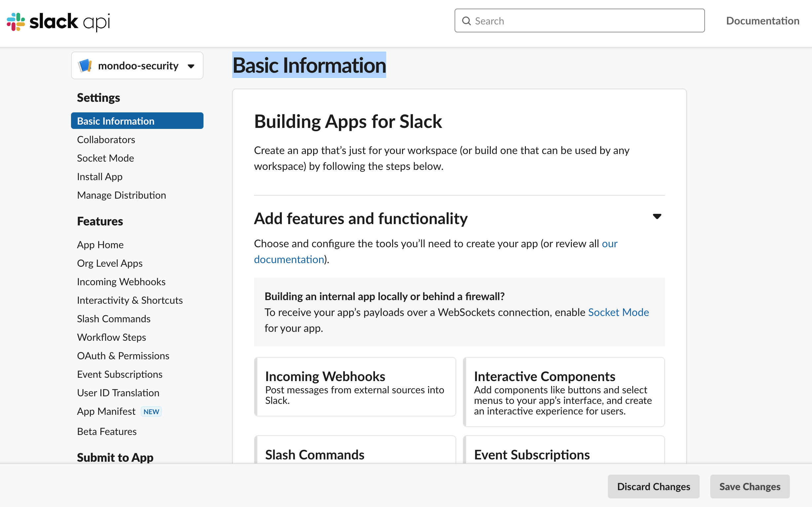Open Socket Mode settings from sidebar
812x507 pixels.
[106, 158]
